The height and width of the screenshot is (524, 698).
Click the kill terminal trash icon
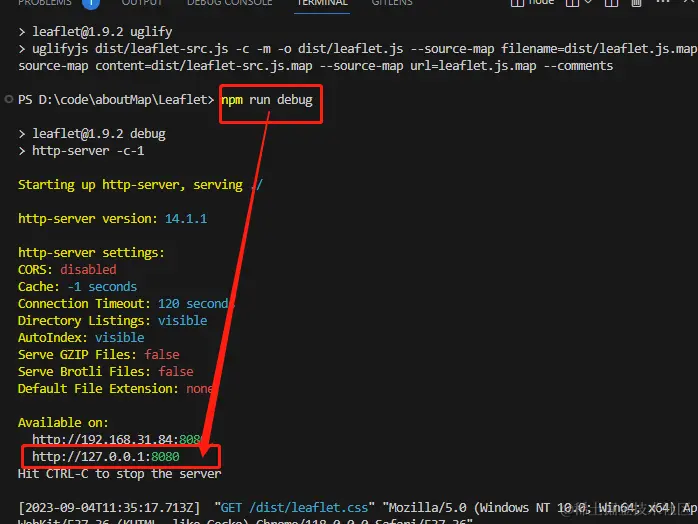(637, 3)
